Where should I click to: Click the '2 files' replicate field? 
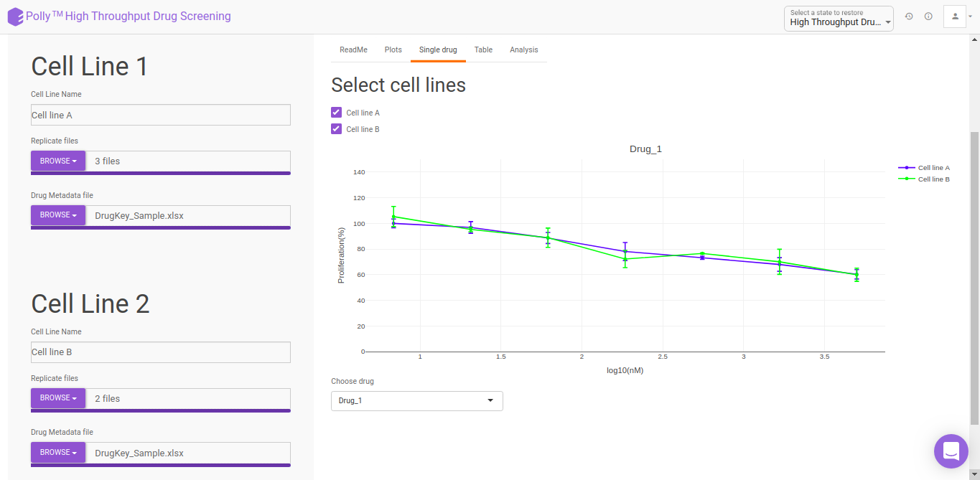point(188,398)
